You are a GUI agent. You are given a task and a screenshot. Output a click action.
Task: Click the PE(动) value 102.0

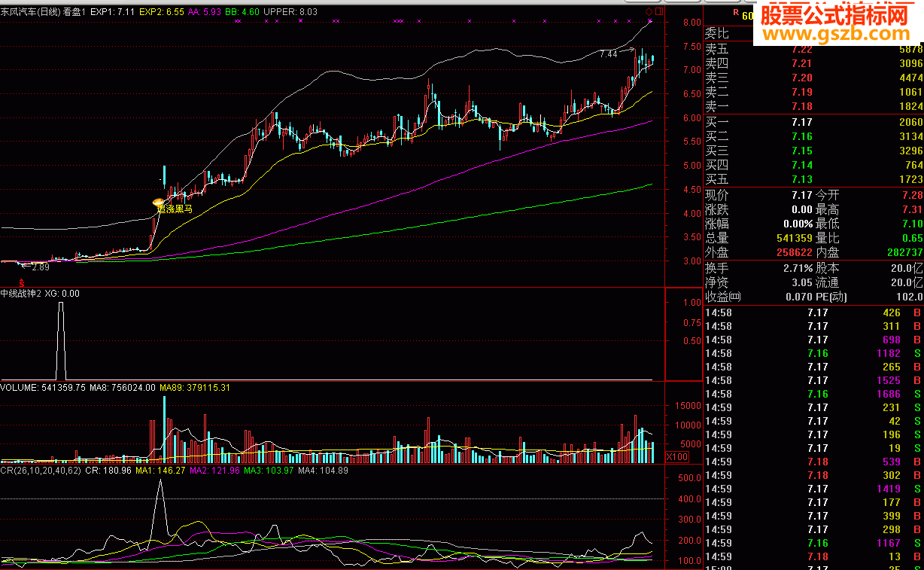[x=908, y=297]
